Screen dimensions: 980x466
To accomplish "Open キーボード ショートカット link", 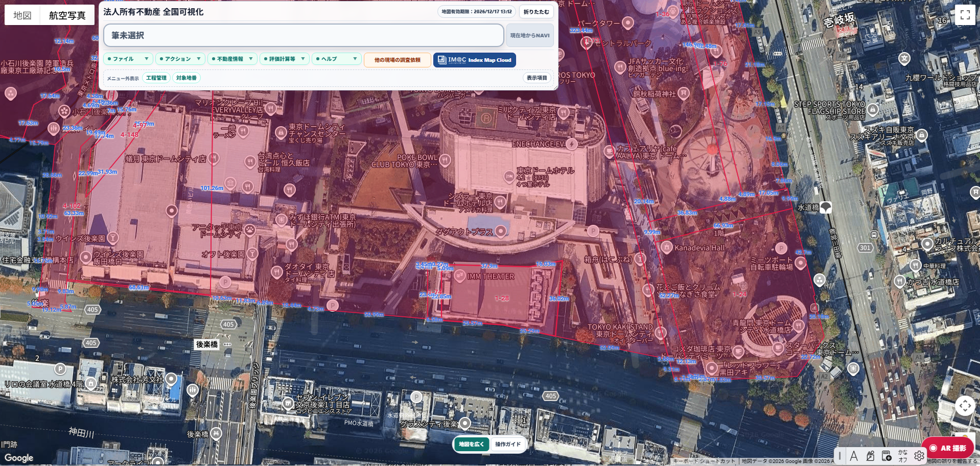I will point(704,461).
